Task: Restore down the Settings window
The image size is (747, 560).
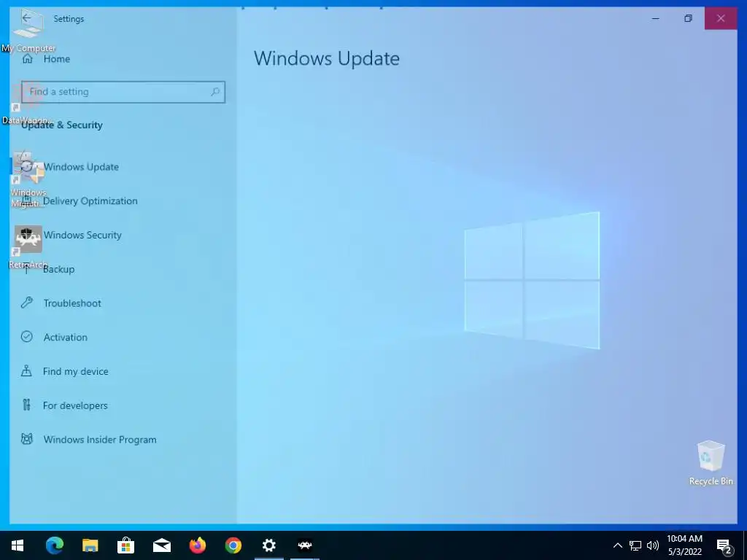Action: (688, 18)
